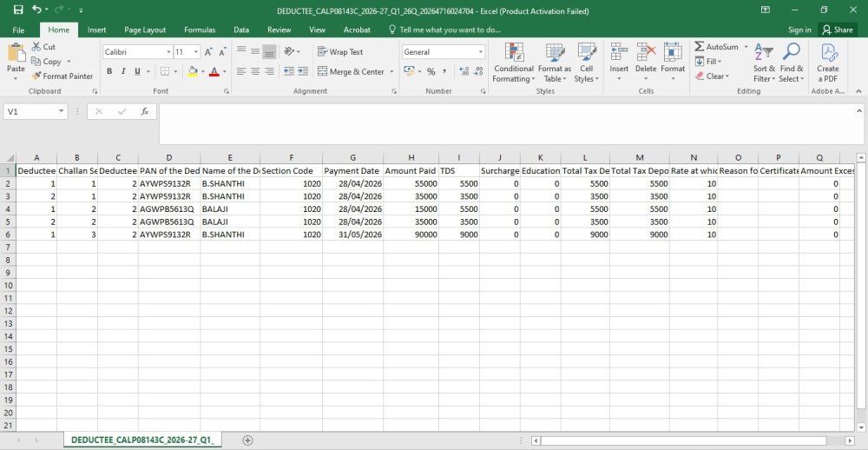Click the Merge & Center button
Image resolution: width=868 pixels, height=450 pixels.
pos(351,71)
